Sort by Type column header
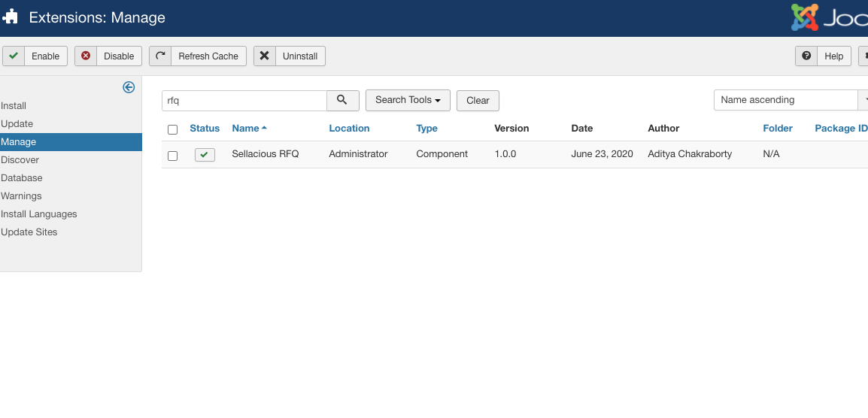The width and height of the screenshot is (868, 418). (x=426, y=128)
